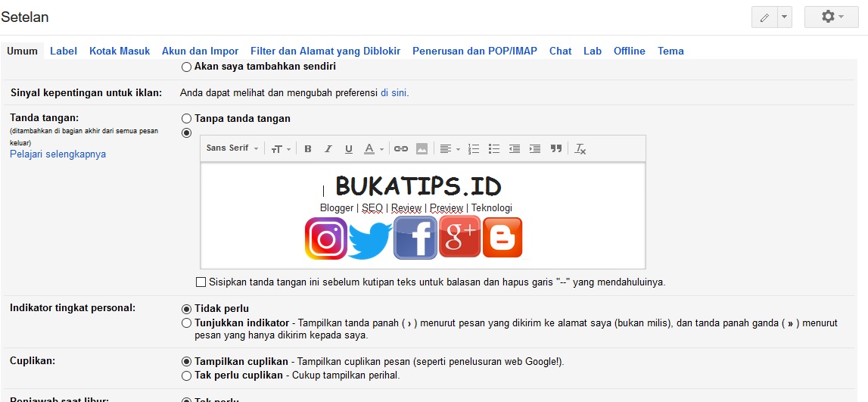Open the text color picker
868x402 pixels.
(x=374, y=148)
